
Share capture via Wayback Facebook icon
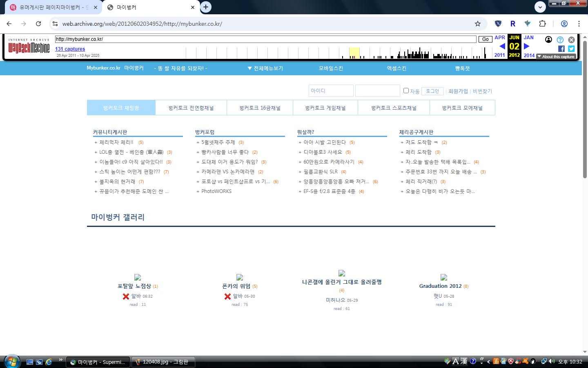(561, 49)
